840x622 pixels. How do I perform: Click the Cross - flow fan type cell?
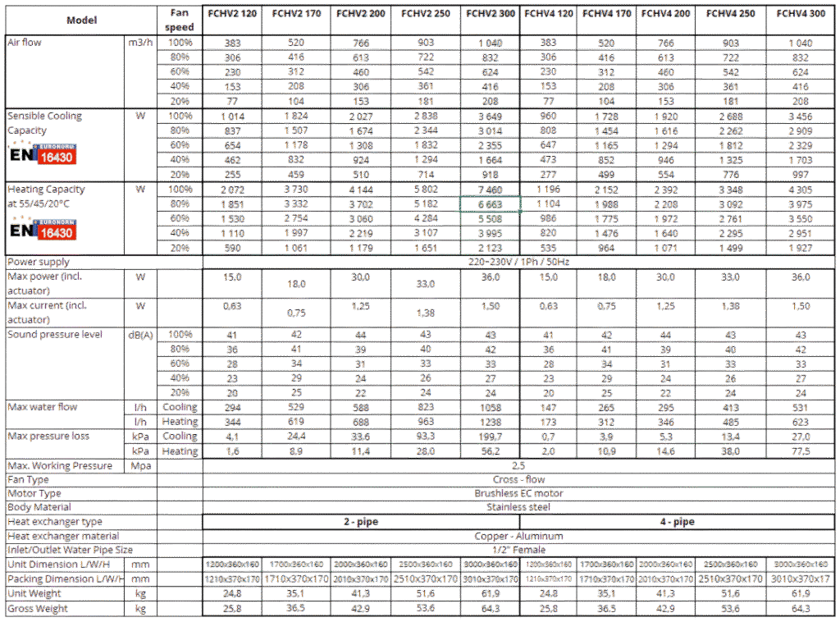point(518,479)
